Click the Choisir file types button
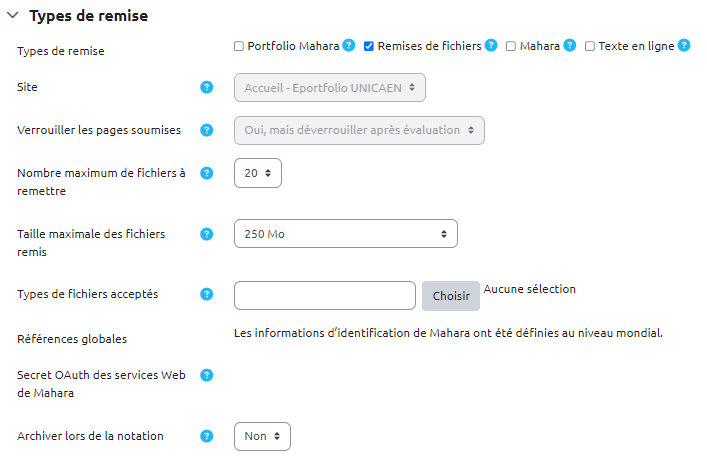Viewport: 707px width, 459px height. [451, 296]
